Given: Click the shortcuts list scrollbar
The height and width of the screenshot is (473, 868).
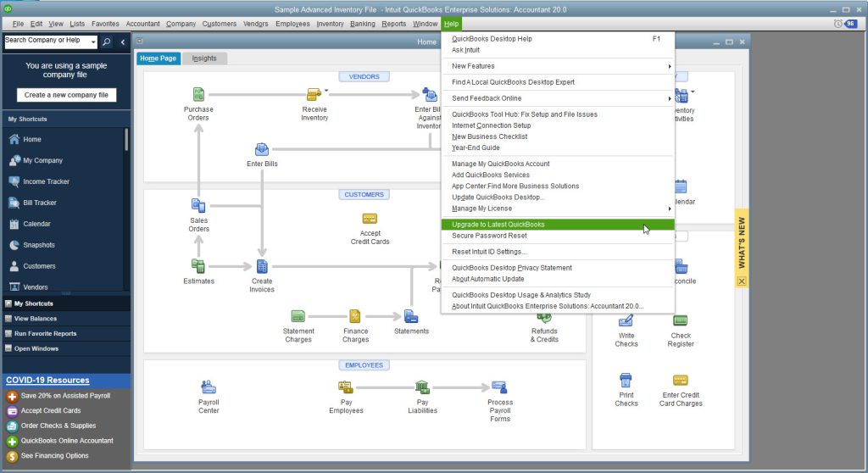Looking at the screenshot, I should point(126,140).
